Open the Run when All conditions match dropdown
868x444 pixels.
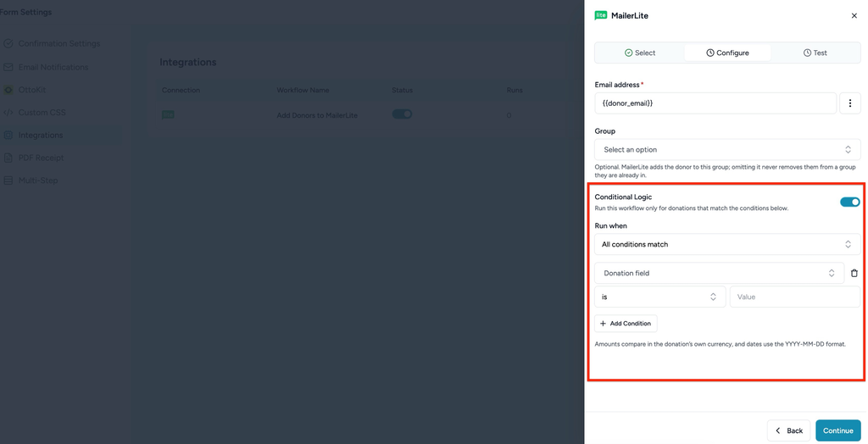[727, 244]
